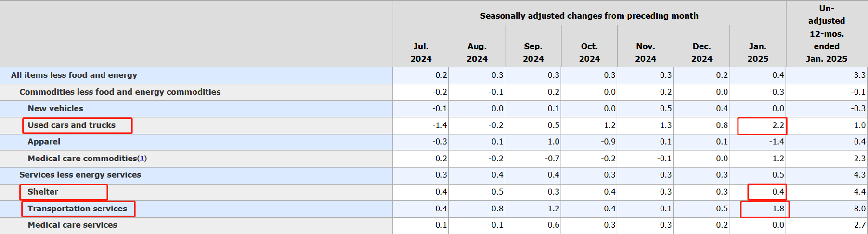Select the Jan. 2025 column header
This screenshot has width=868, height=234.
click(x=757, y=52)
